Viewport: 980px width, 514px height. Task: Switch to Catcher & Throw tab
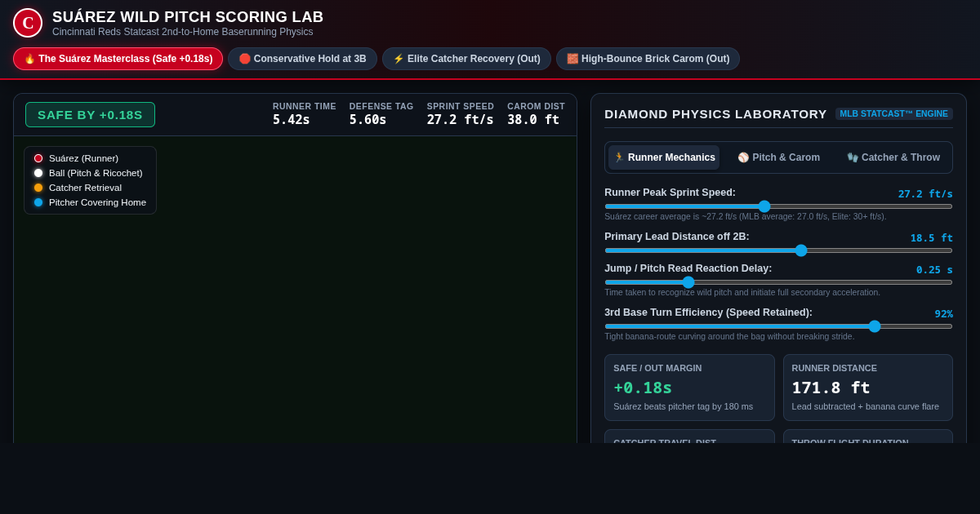tap(893, 157)
